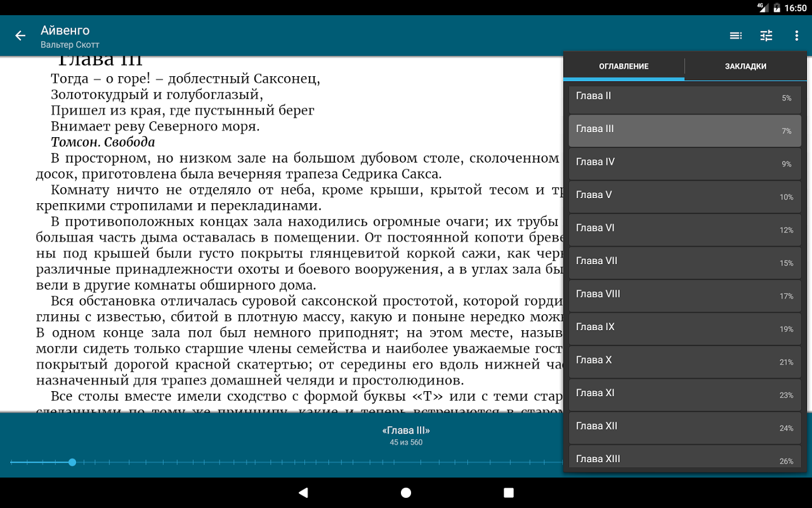Image resolution: width=812 pixels, height=508 pixels.
Task: Check the battery icon in status bar
Action: click(776, 8)
